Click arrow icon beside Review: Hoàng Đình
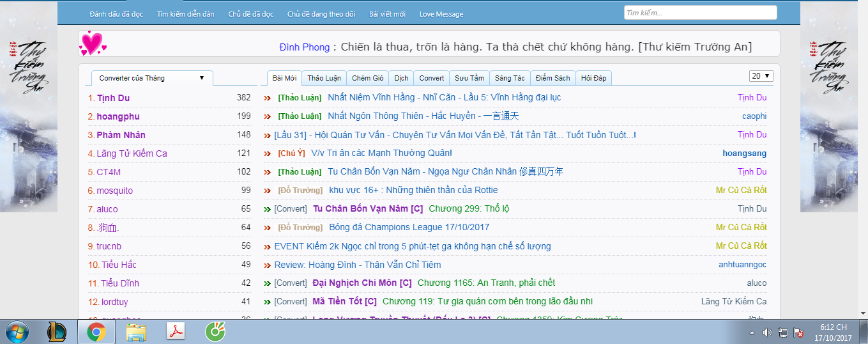Image resolution: width=868 pixels, height=344 pixels. pos(268,265)
